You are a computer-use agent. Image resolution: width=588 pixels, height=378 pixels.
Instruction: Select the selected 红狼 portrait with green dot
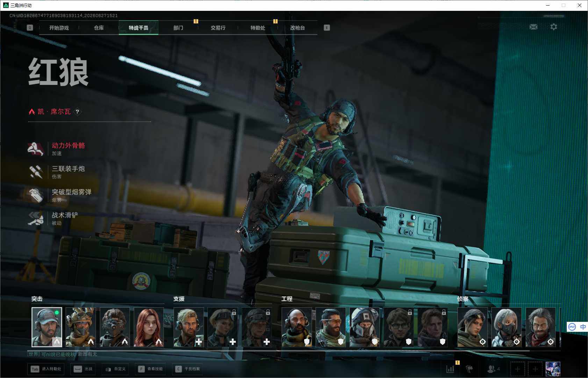tap(47, 327)
